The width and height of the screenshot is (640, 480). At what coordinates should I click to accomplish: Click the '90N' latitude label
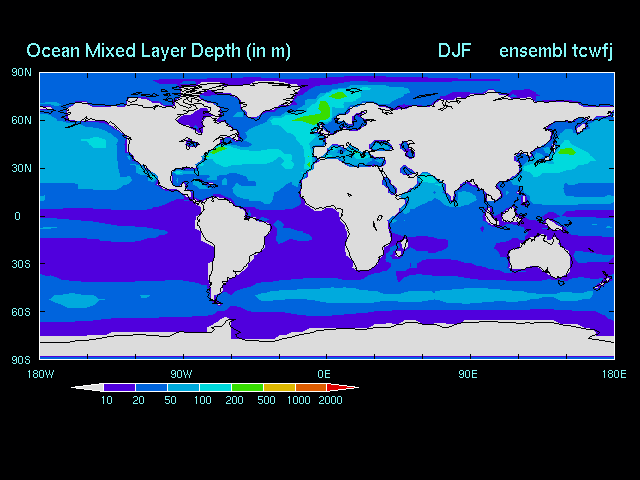(x=21, y=73)
